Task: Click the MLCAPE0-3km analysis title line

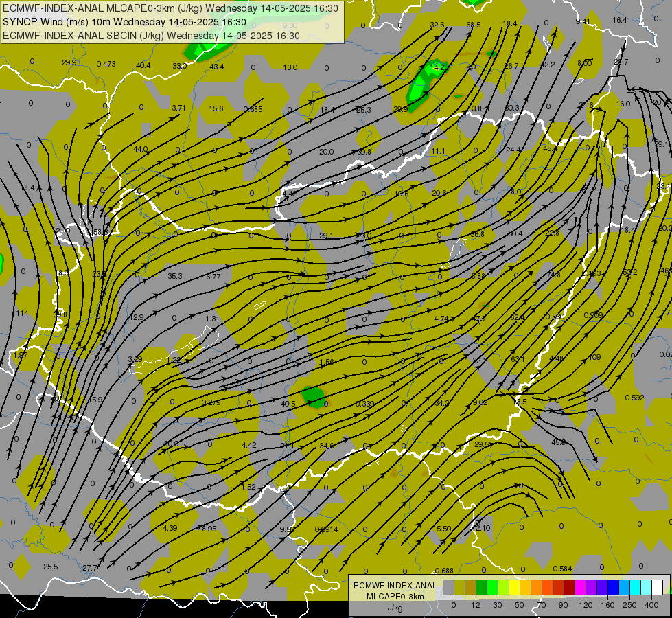Action: tap(170, 8)
